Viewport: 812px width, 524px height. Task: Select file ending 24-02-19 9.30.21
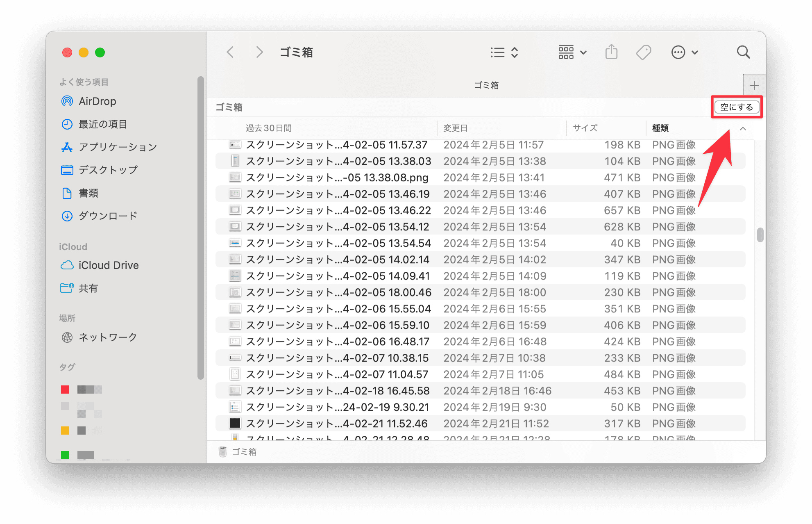(480, 407)
